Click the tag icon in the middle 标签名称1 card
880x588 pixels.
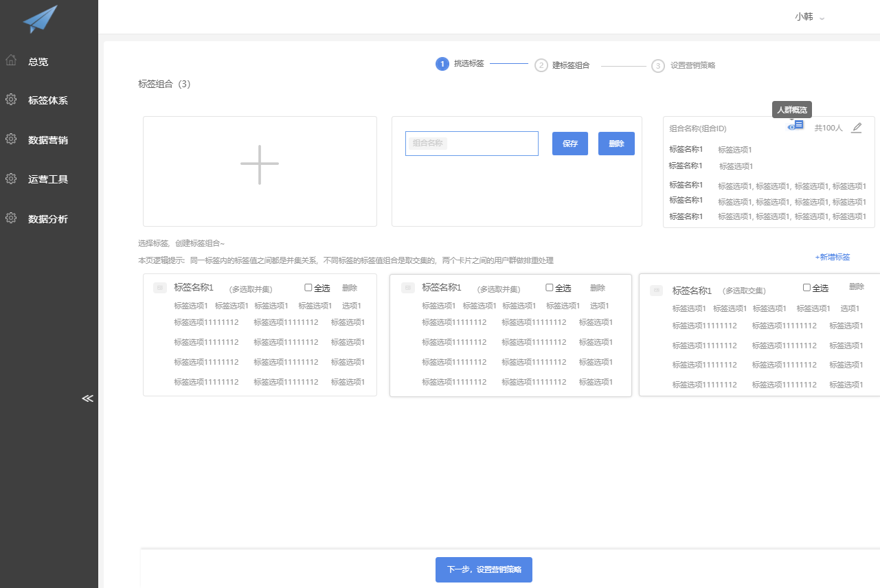[x=408, y=289]
